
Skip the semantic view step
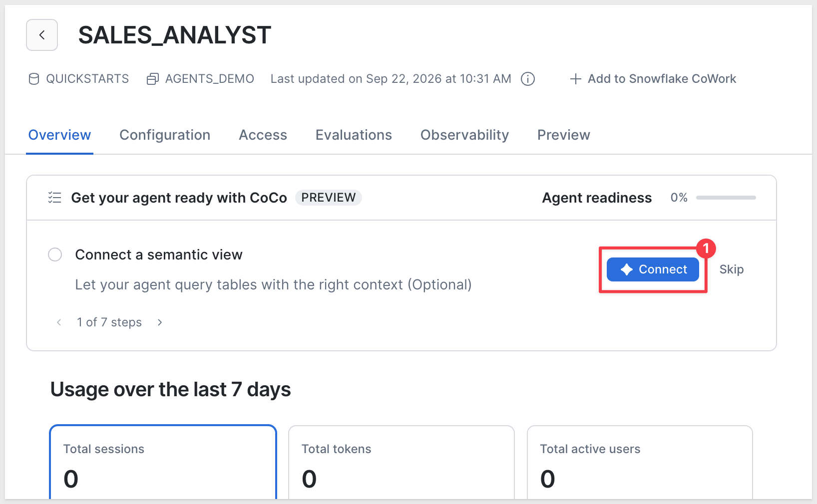732,269
